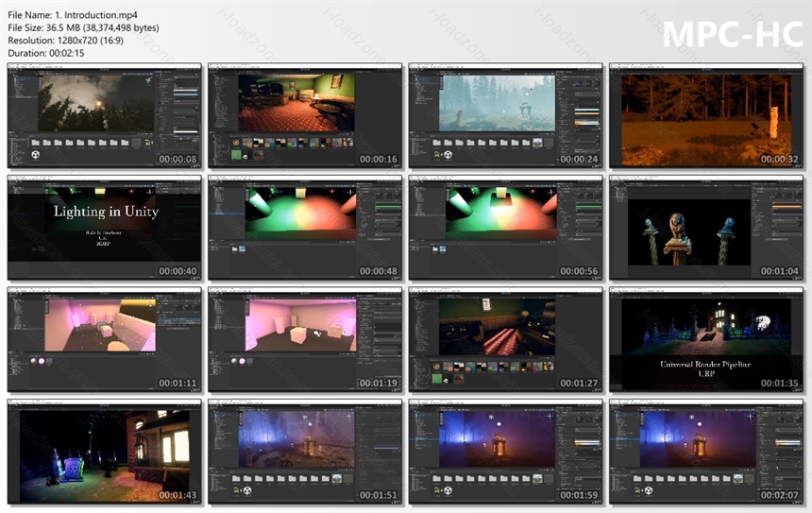This screenshot has height=513, width=812.
Task: Select the Lighting in Unity title thumbnail
Action: [104, 228]
